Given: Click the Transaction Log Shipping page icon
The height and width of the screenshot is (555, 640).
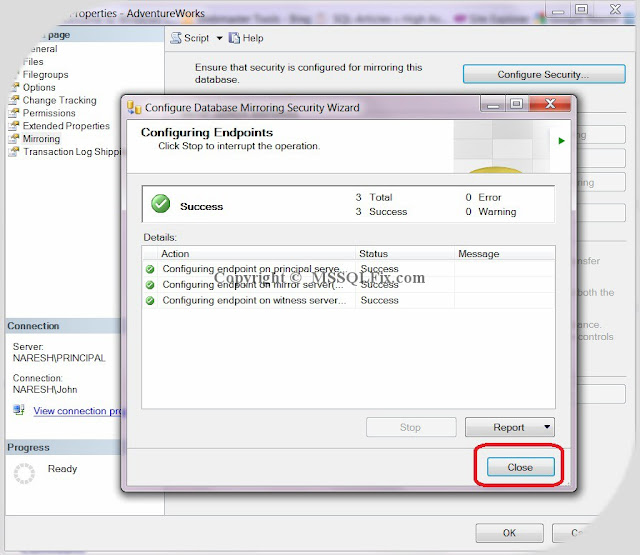Looking at the screenshot, I should point(15,151).
